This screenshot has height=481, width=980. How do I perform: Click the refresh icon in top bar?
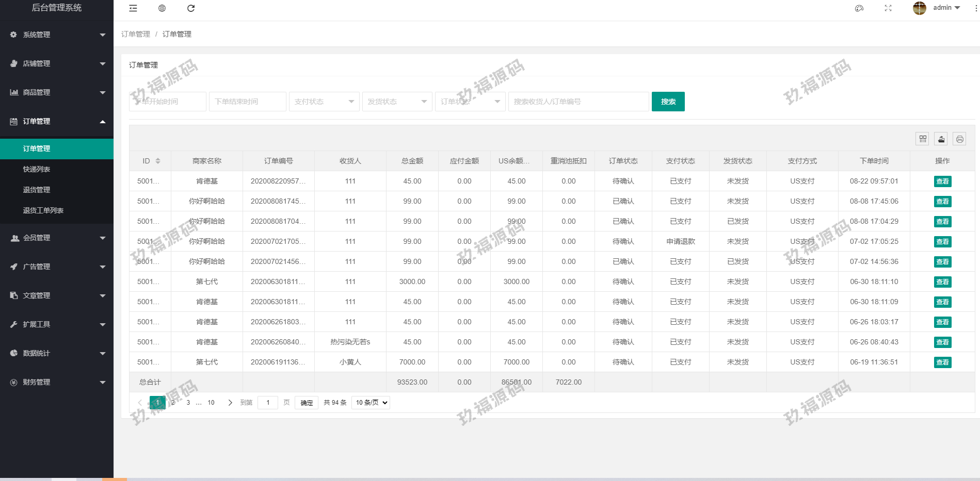pos(191,8)
